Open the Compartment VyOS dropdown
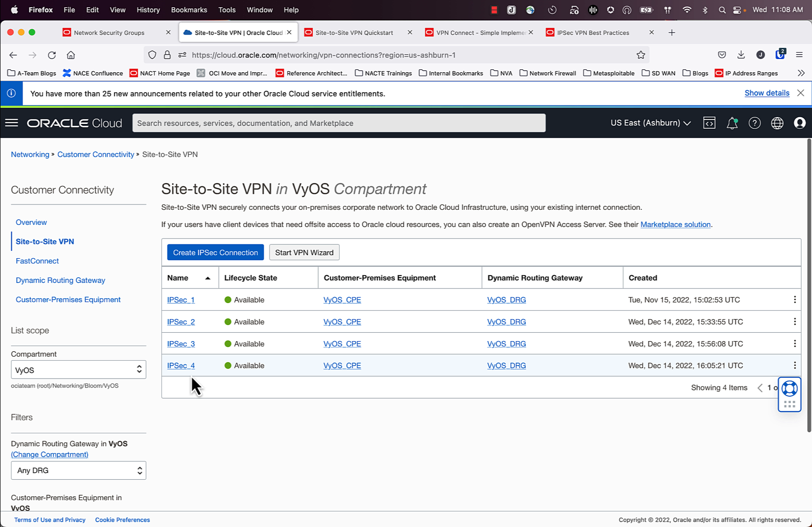812x527 pixels. point(78,370)
